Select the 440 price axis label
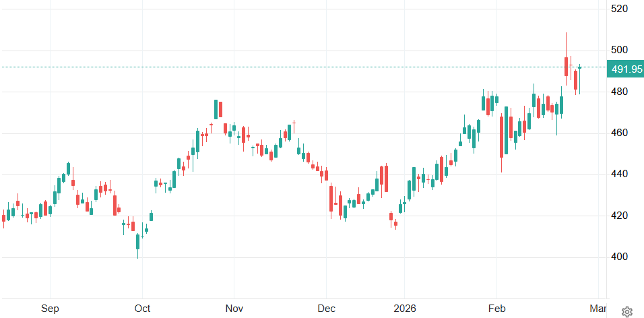The width and height of the screenshot is (644, 318). click(x=619, y=174)
